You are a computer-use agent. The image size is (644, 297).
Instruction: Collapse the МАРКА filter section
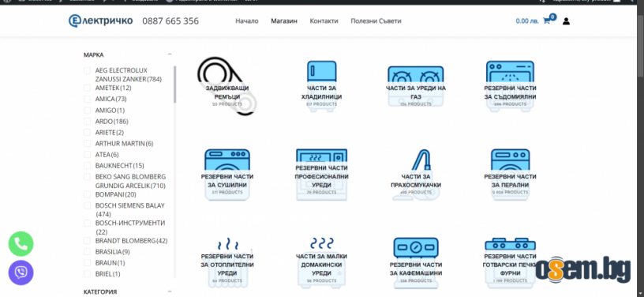point(170,55)
